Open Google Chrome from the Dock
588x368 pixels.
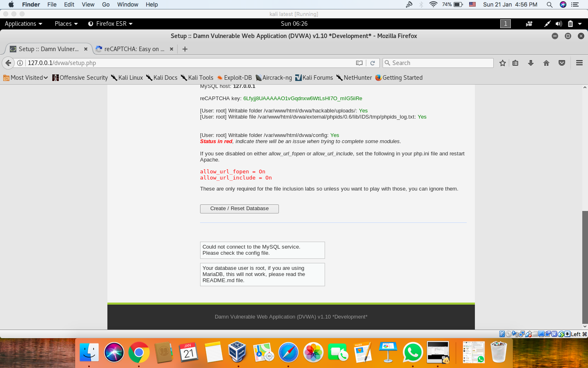click(x=139, y=352)
